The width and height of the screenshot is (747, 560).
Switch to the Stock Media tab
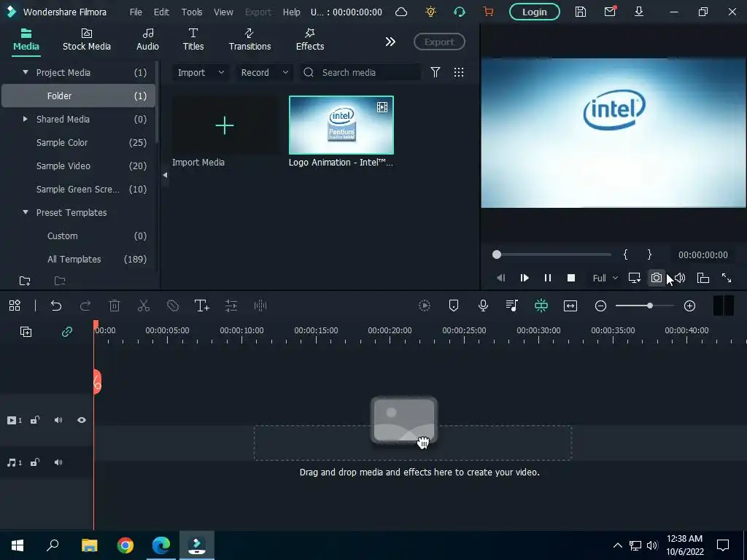[x=87, y=39]
